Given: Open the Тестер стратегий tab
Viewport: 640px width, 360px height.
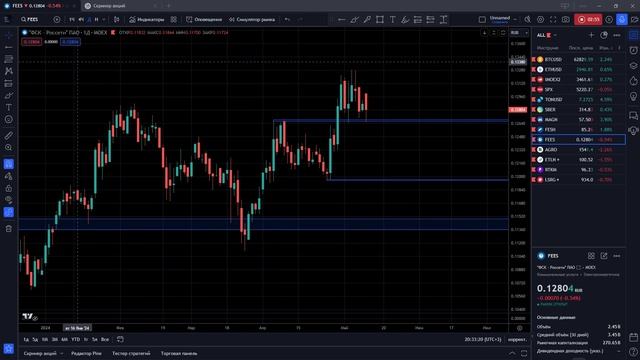Looking at the screenshot, I should 131,353.
